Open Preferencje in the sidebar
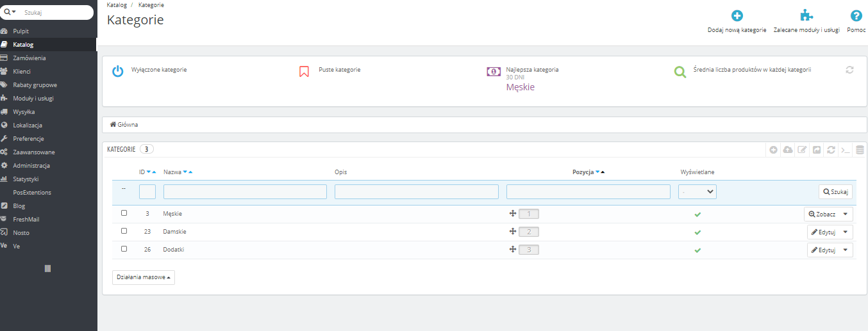 28,138
